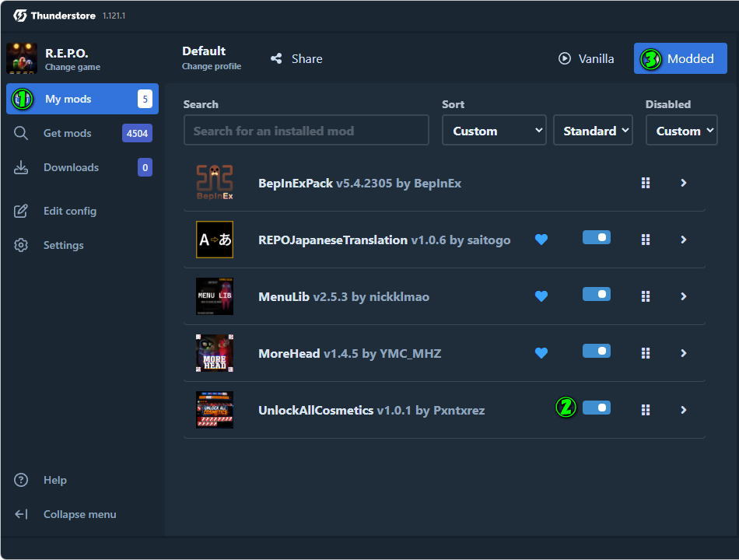Screen dimensions: 739x560
Task: Toggle UnlockAllCosmetics mod enabled switch
Action: click(597, 408)
